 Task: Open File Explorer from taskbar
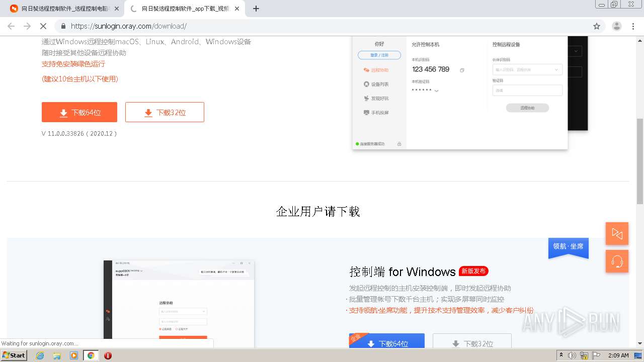tap(57, 355)
